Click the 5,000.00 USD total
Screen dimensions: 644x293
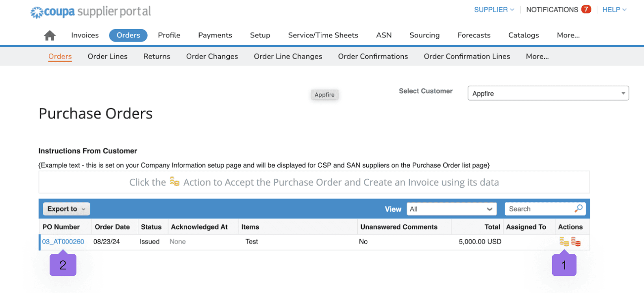click(x=480, y=242)
